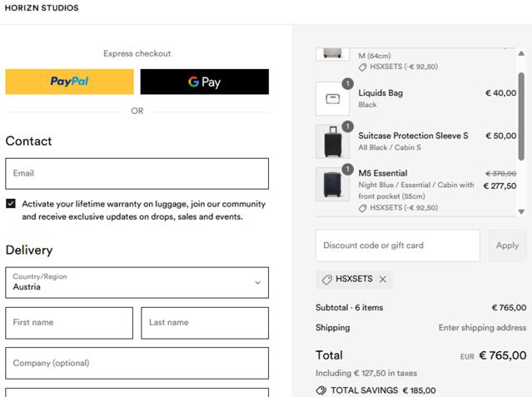Viewport: 532px width, 397px height.
Task: Click the struck-through '€ 370,00' price
Action: (x=501, y=174)
